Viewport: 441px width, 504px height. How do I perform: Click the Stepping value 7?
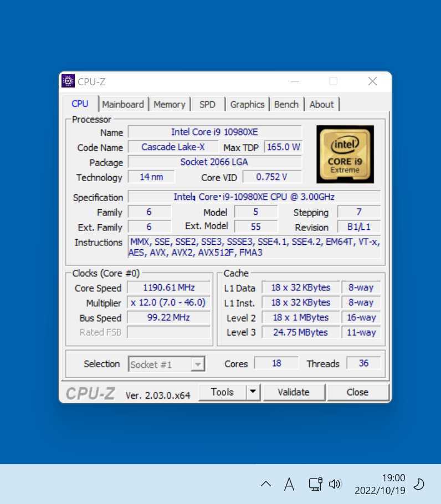(x=358, y=212)
